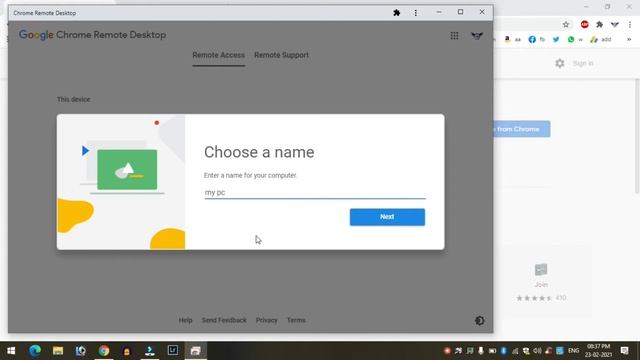Open File Explorer from the taskbar
Image resolution: width=640 pixels, height=360 pixels.
tap(58, 351)
